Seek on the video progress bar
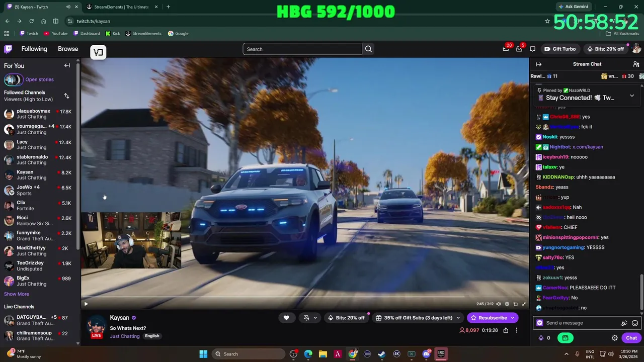 pos(305,297)
